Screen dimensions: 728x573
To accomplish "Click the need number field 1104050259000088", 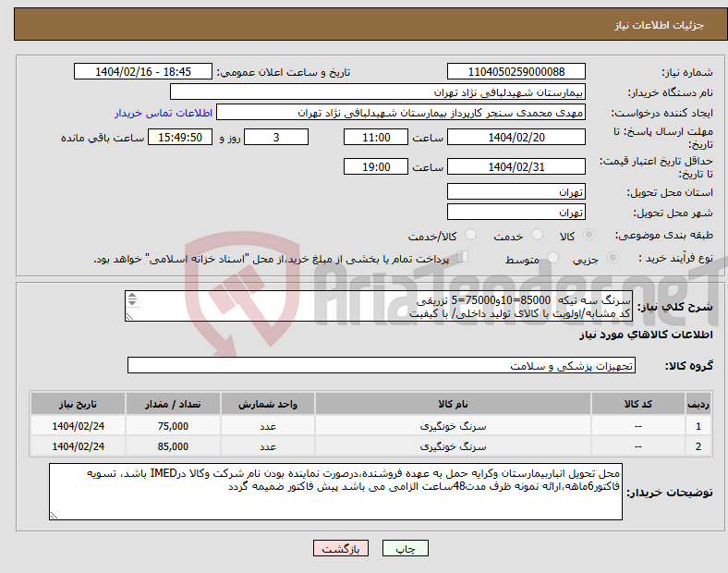I will (x=516, y=71).
